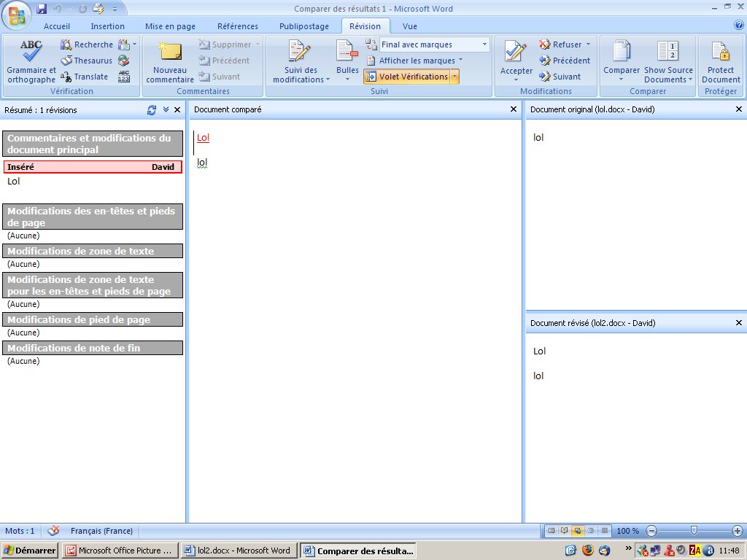Viewport: 747px width, 560px height.
Task: Zoom out with the minus button
Action: click(x=651, y=531)
